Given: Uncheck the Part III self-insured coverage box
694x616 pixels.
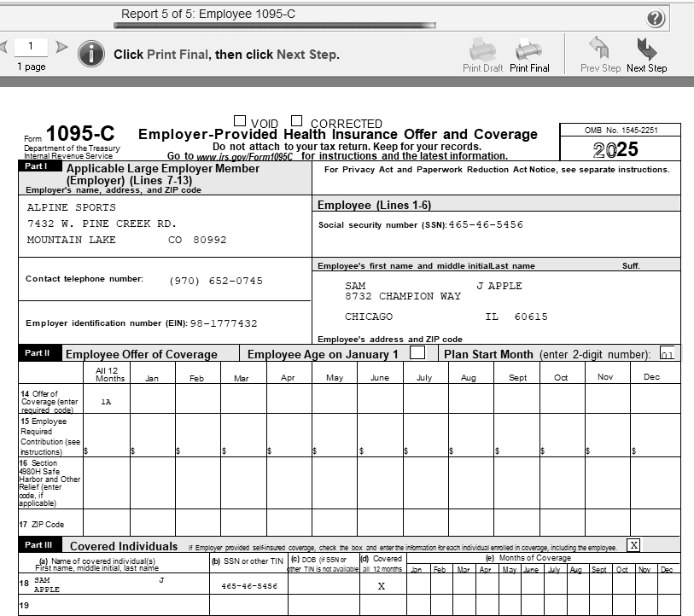Looking at the screenshot, I should click(x=633, y=544).
